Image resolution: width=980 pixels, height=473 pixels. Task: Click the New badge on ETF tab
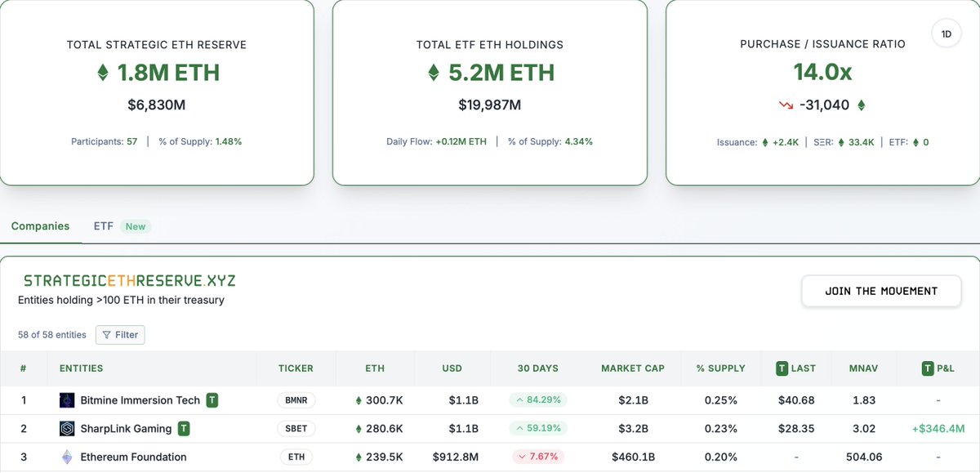point(136,226)
